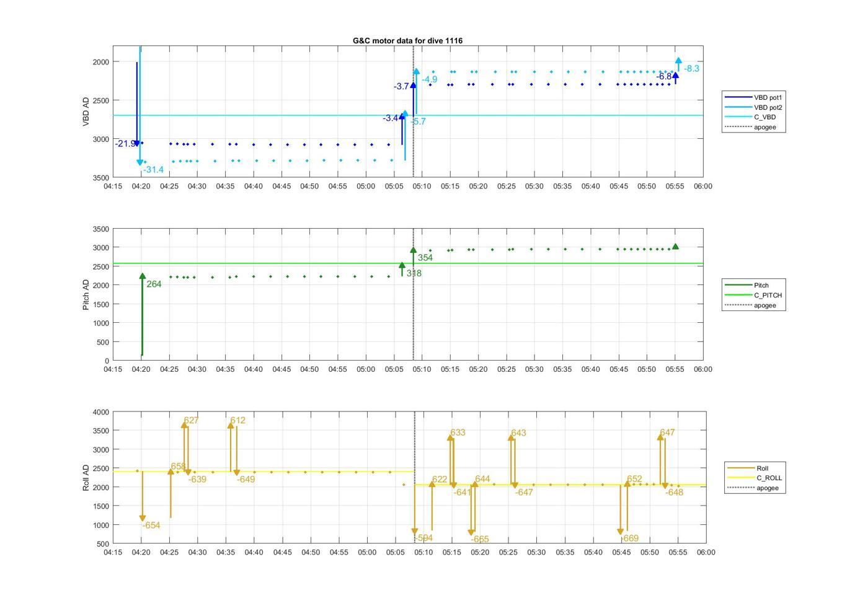
Task: Click the -31.4 VBD pot2 annotation
Action: point(153,170)
